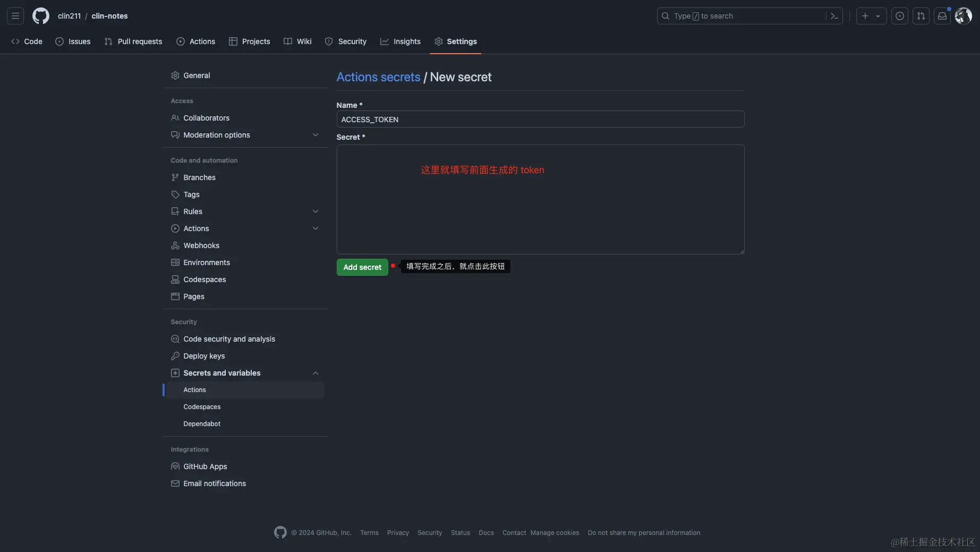980x552 pixels.
Task: Select Actions under Secrets and variables
Action: click(245, 390)
